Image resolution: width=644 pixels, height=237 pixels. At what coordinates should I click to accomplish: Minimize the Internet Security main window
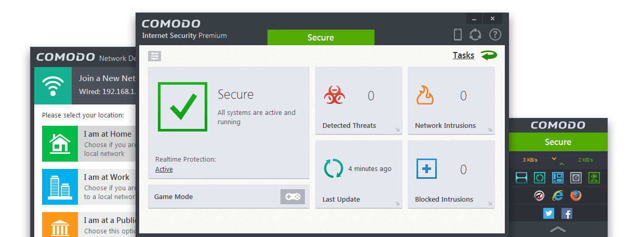point(475,19)
